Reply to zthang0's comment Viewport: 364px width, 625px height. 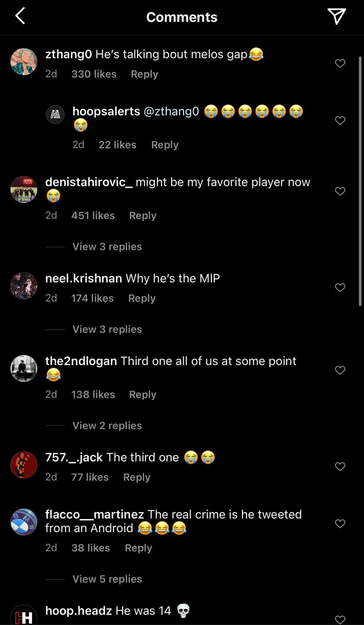(144, 74)
